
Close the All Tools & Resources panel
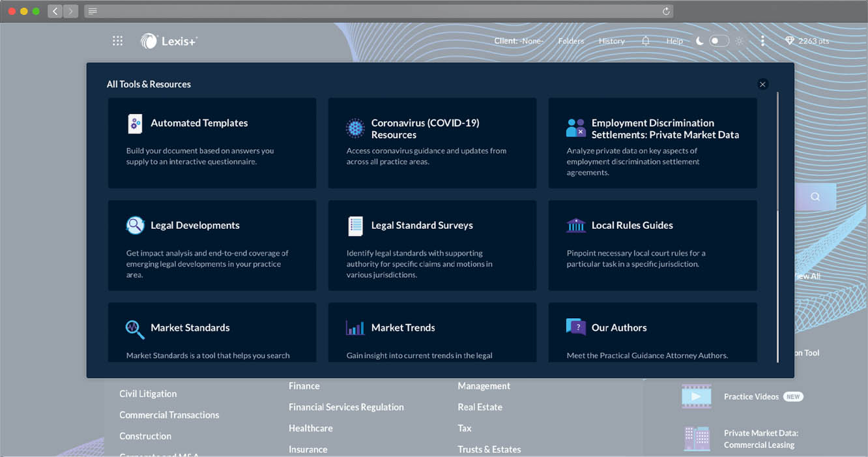[762, 84]
